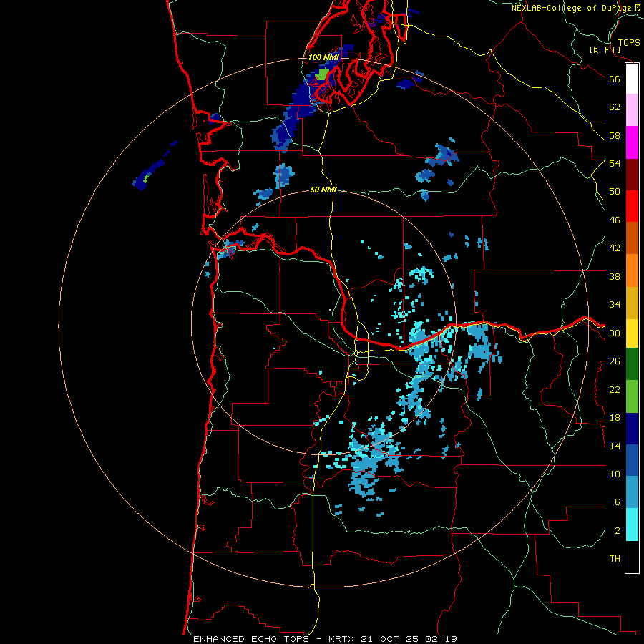Viewport: 644px width, 644px height.
Task: Click the dark green legend swatch
Action: click(632, 364)
